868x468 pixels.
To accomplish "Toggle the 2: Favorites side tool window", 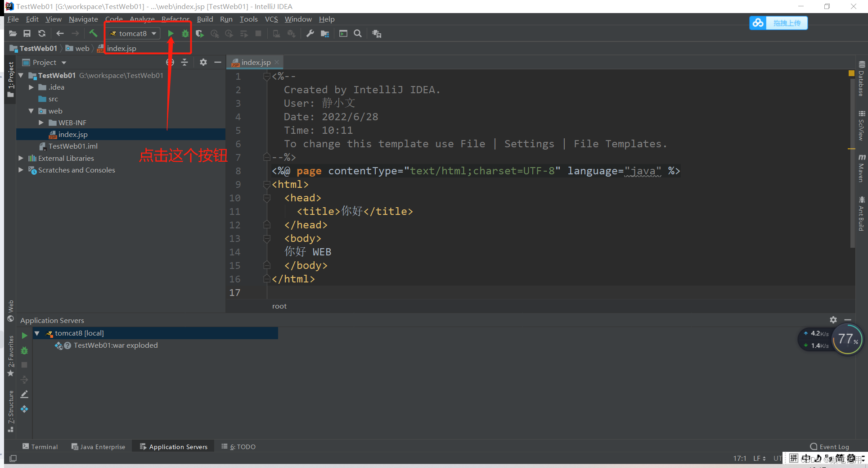I will point(10,356).
